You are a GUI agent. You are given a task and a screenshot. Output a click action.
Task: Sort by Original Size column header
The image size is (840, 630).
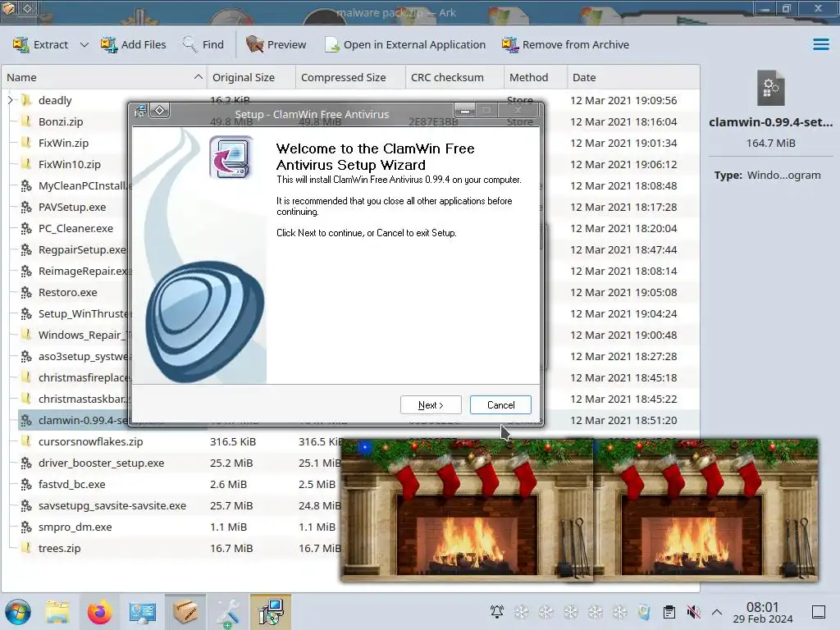tap(251, 77)
